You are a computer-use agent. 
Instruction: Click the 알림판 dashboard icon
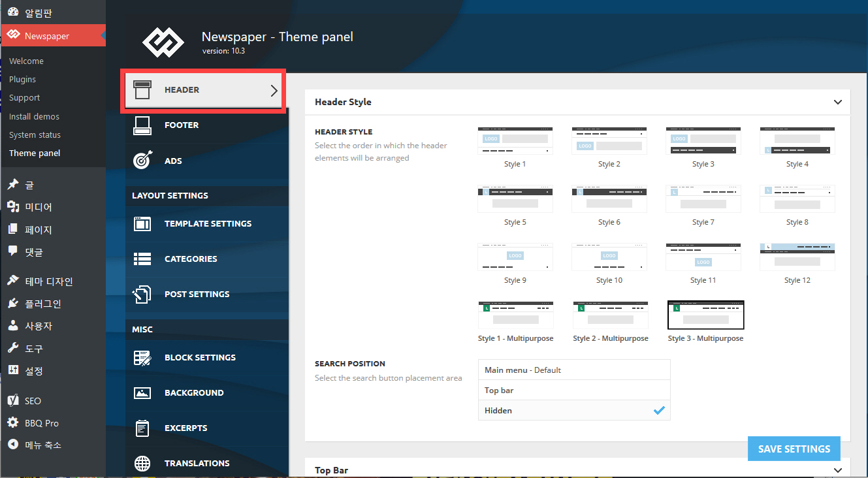[x=13, y=12]
